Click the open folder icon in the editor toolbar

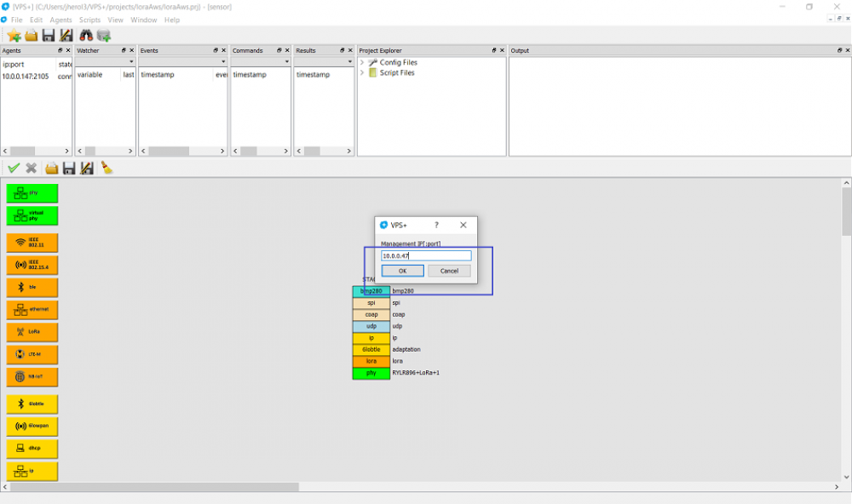tap(52, 169)
